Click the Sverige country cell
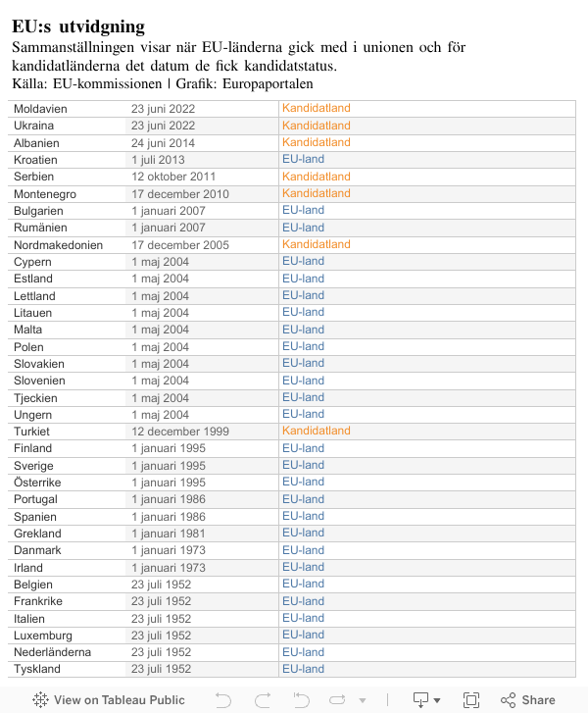The width and height of the screenshot is (588, 713). (33, 466)
